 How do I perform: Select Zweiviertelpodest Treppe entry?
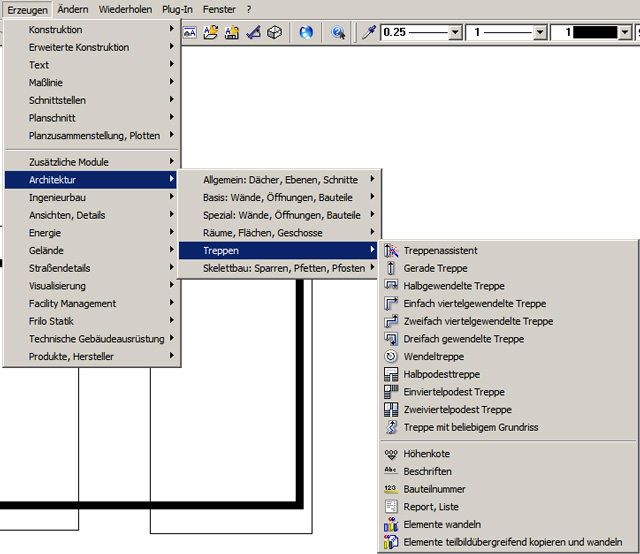(457, 410)
